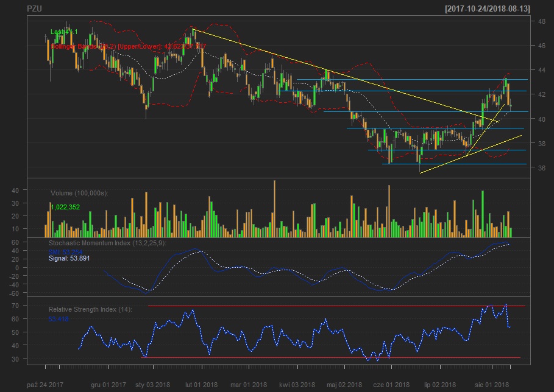Click the price axis label 44
This screenshot has height=392, width=554.
542,70
